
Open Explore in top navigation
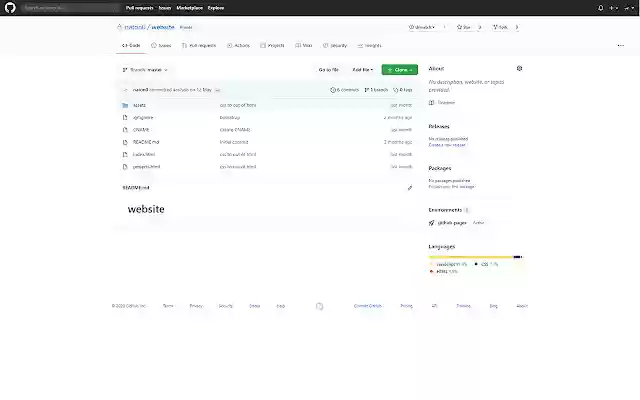[x=216, y=8]
